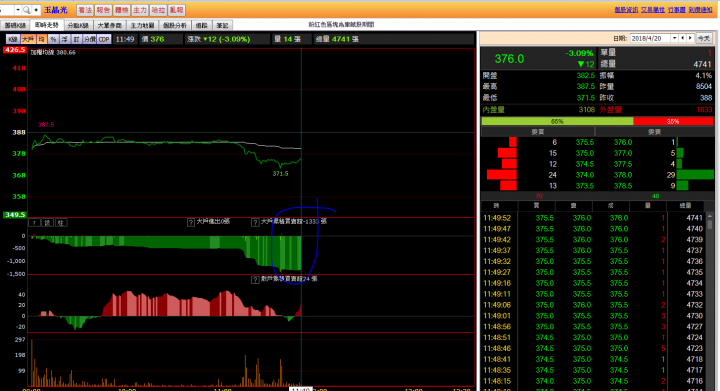Open the 到價通知 link
Image resolution: width=720 pixels, height=391 pixels.
pos(700,10)
